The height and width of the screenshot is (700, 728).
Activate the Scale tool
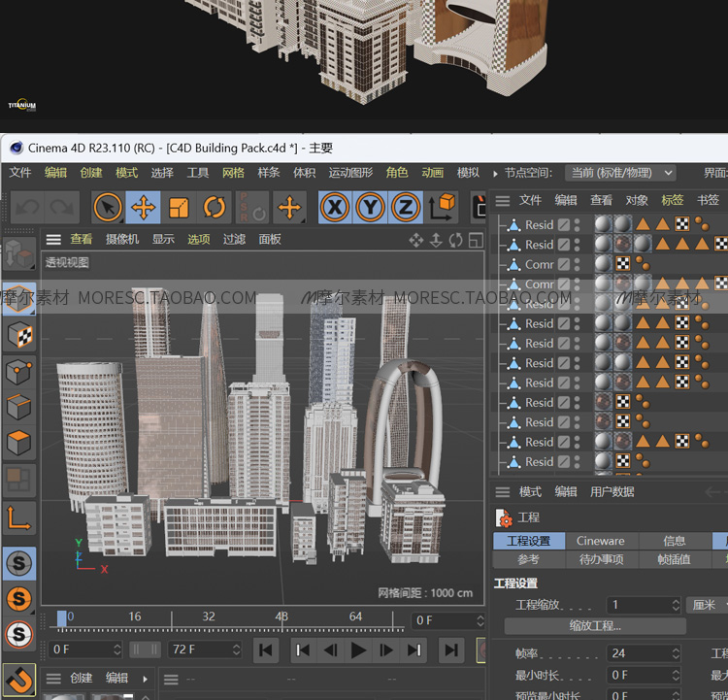coord(179,207)
